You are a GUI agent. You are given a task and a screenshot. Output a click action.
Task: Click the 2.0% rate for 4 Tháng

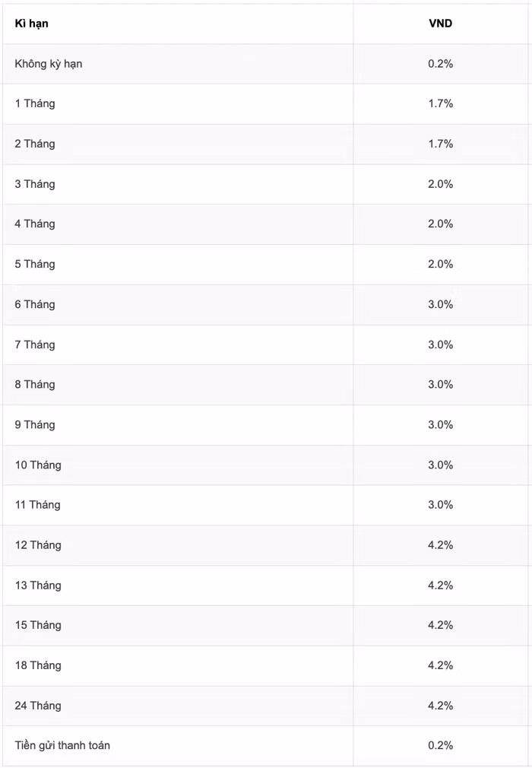pyautogui.click(x=440, y=224)
